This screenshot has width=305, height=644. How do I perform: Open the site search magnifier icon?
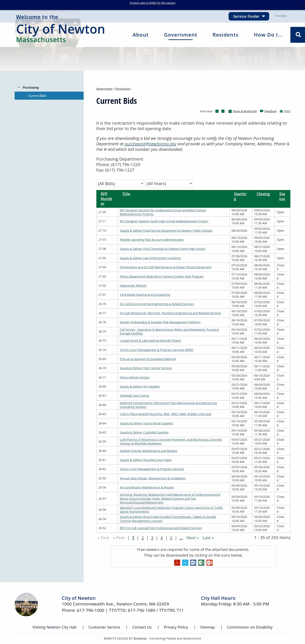pyautogui.click(x=298, y=35)
